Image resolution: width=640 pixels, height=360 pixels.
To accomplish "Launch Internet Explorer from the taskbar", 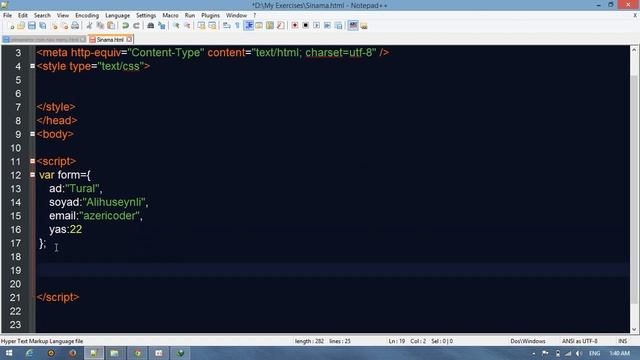I will tap(29, 353).
